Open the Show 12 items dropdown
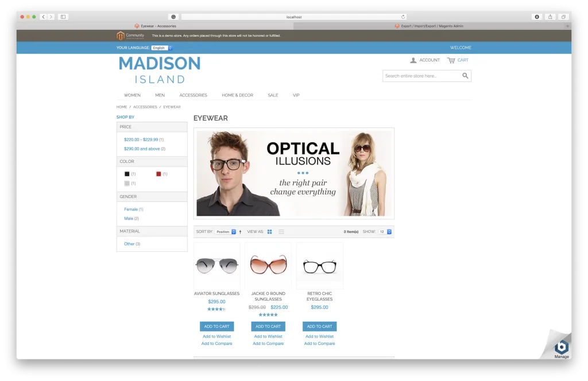588x381 pixels. (x=385, y=232)
